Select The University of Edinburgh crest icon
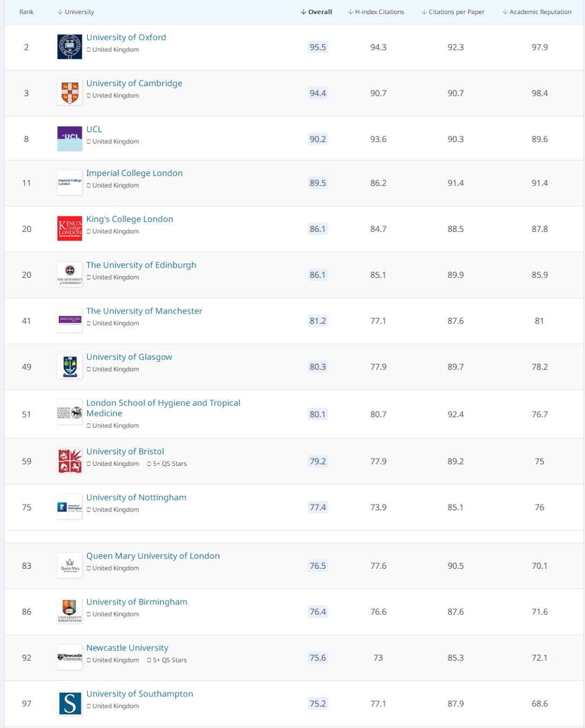585x728 pixels. [69, 274]
